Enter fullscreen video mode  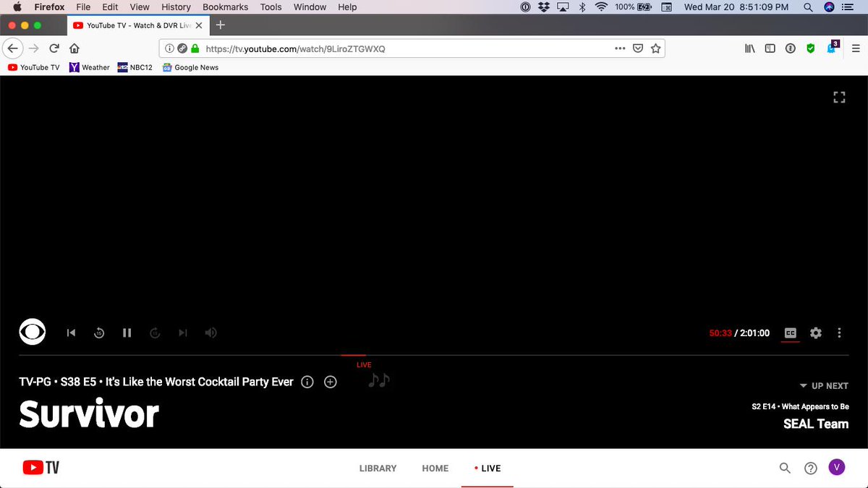point(839,98)
